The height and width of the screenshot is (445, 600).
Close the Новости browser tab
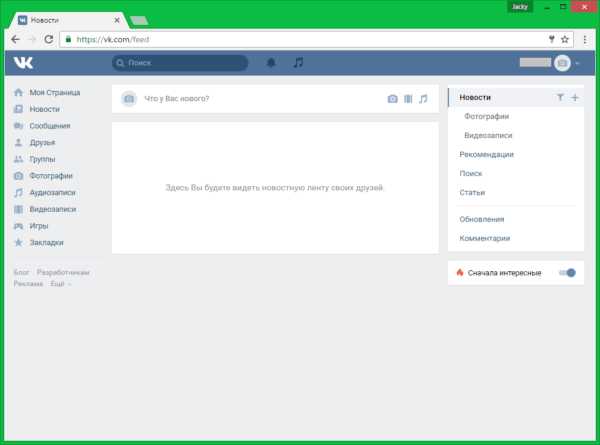click(117, 20)
